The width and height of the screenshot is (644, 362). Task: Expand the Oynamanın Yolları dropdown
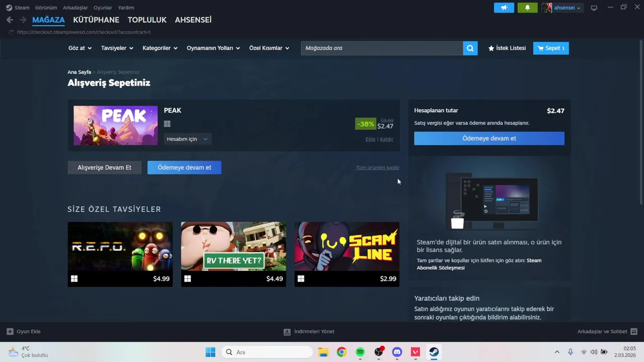[x=213, y=48]
